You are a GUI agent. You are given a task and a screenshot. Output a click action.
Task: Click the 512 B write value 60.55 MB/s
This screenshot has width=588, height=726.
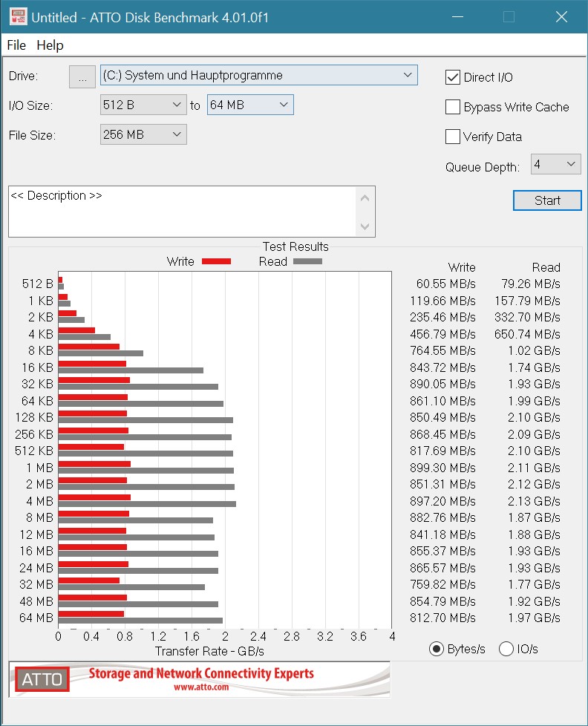coord(446,284)
